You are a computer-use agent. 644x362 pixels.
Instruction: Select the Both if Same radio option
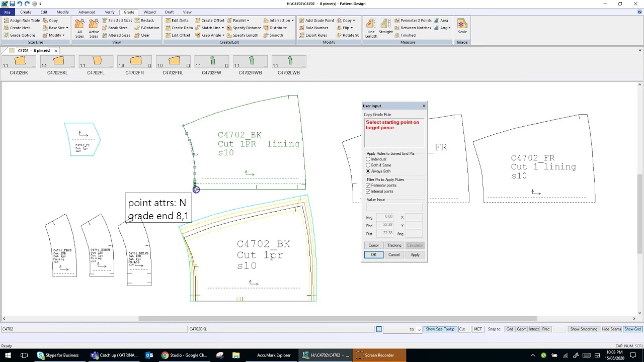tap(368, 165)
